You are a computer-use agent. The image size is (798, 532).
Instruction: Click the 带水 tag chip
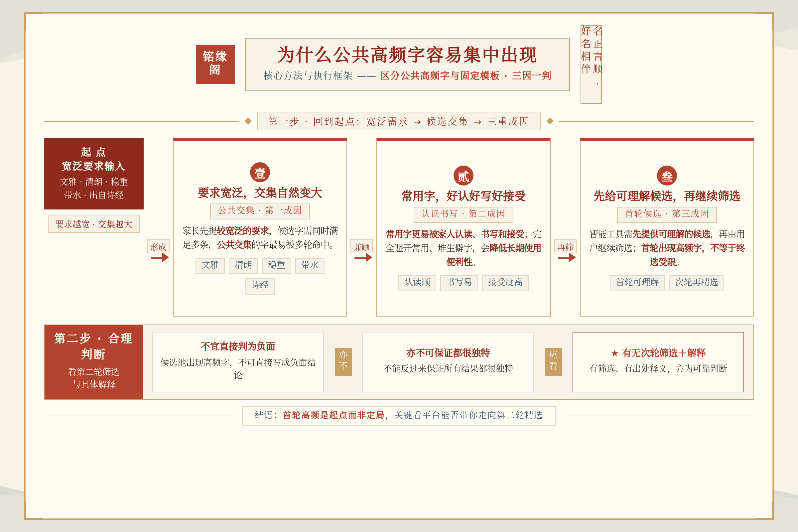click(x=310, y=266)
